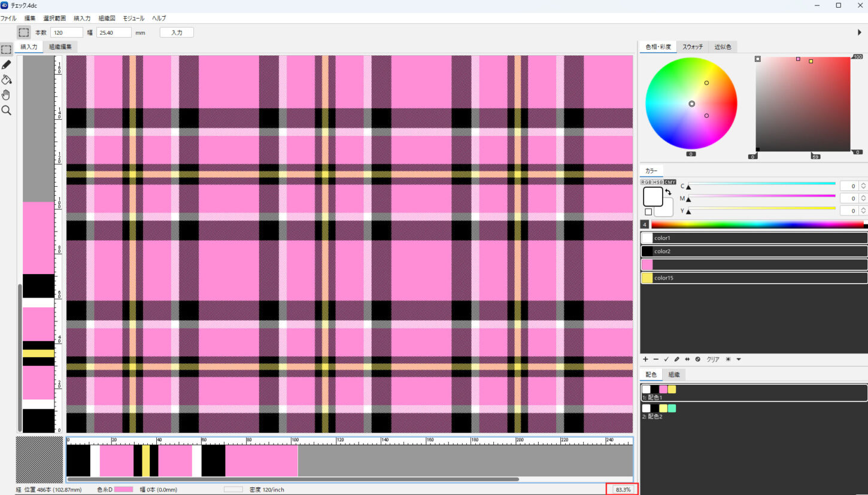Click the M value stepper arrows
Viewport: 868px width, 495px height.
(863, 198)
